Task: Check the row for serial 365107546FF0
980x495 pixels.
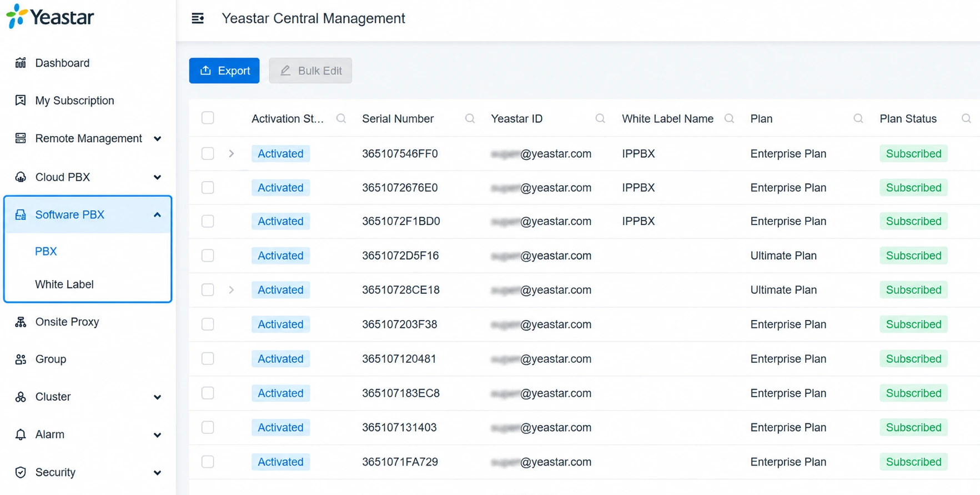Action: point(208,153)
